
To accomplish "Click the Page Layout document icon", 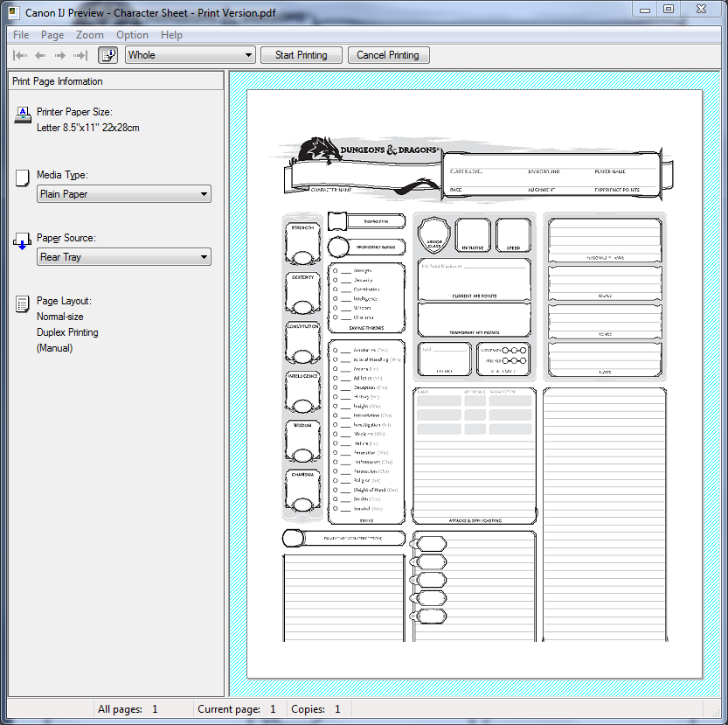I will (23, 304).
